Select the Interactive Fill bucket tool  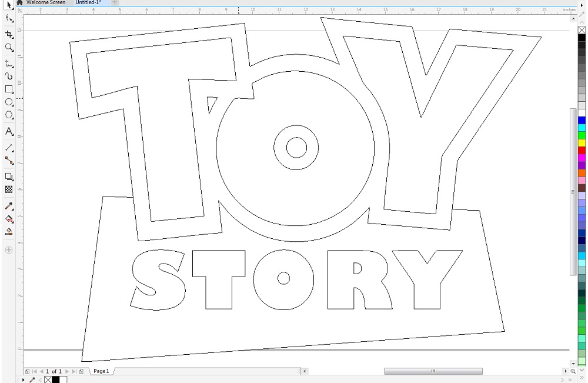(9, 219)
